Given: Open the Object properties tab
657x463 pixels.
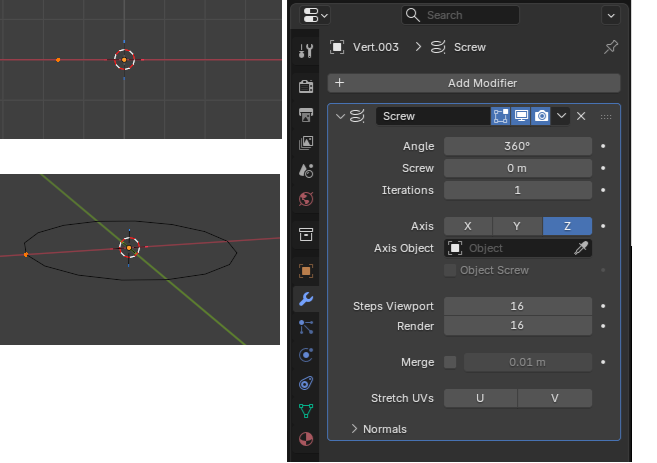Looking at the screenshot, I should [x=307, y=271].
